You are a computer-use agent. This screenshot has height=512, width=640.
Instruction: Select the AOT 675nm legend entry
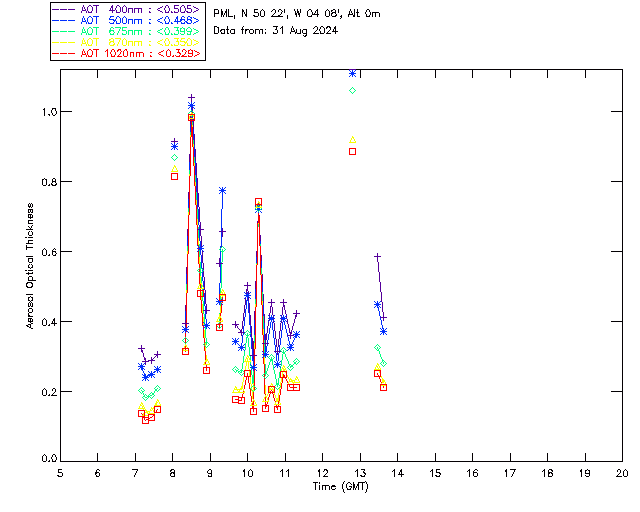point(126,31)
